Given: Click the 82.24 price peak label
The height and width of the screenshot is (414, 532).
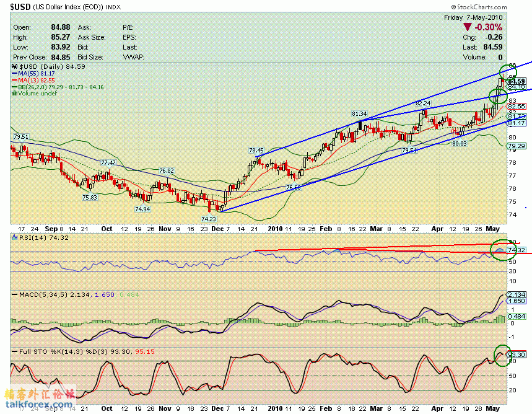Looking at the screenshot, I should point(423,103).
